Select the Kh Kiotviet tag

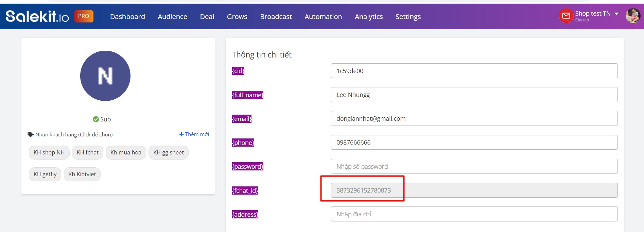click(x=82, y=174)
